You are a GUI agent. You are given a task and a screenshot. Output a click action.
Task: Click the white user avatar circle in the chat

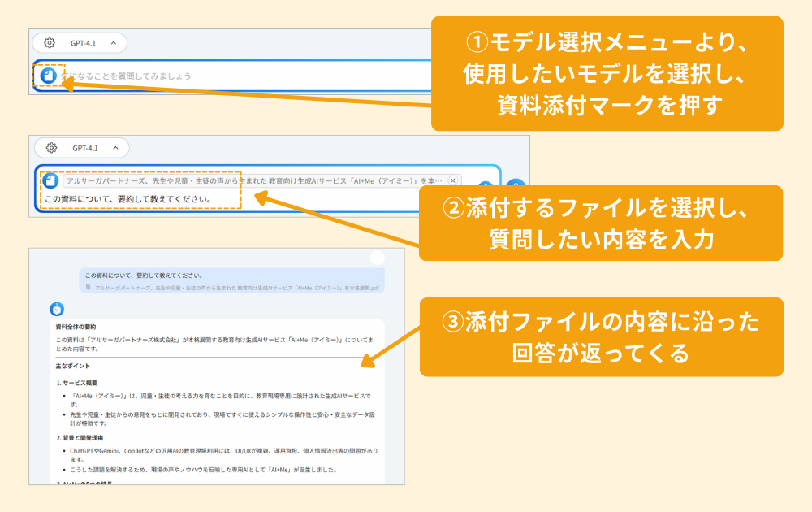[377, 259]
